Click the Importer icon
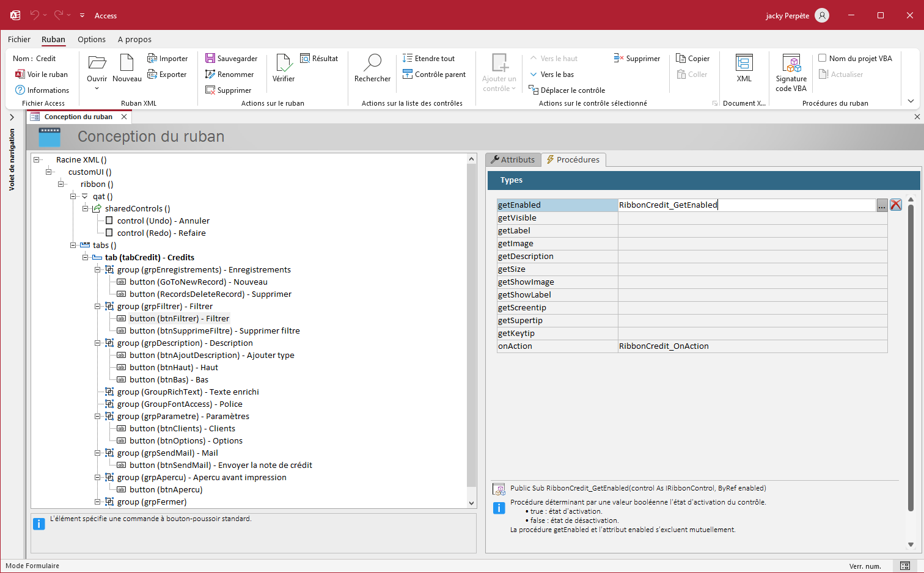The height and width of the screenshot is (573, 924). point(153,59)
